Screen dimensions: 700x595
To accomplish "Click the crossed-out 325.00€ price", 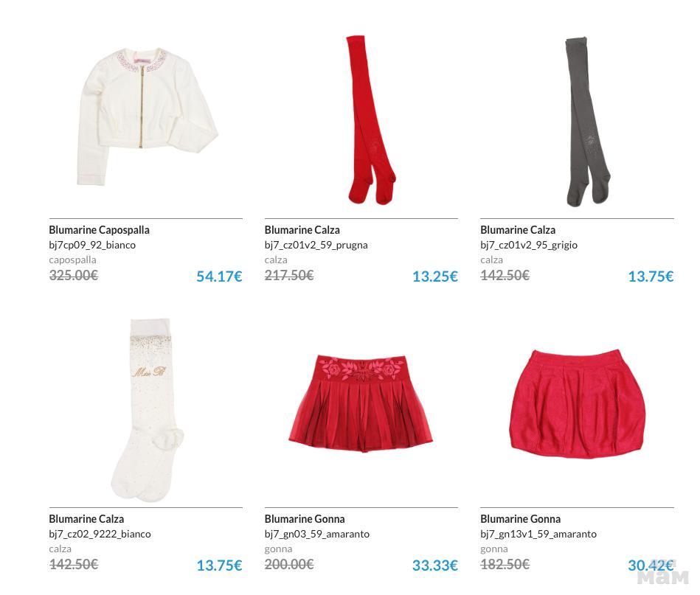I will [73, 276].
